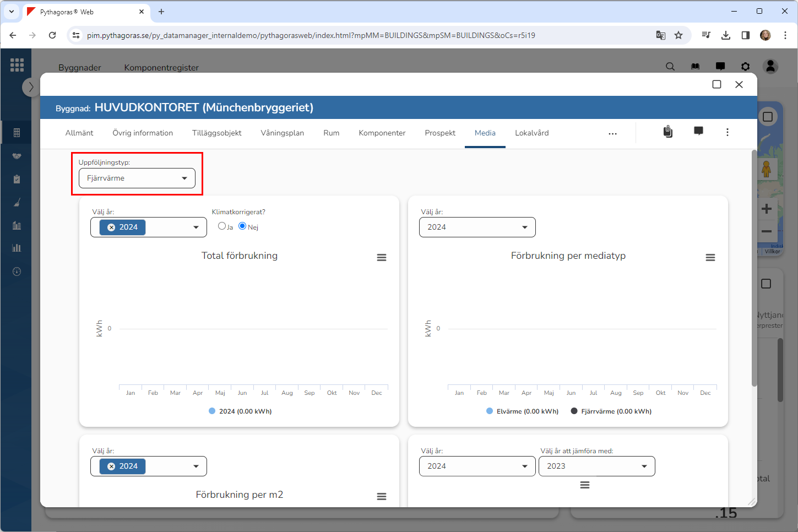Click the browser address bar URL
The height and width of the screenshot is (532, 798).
point(311,35)
